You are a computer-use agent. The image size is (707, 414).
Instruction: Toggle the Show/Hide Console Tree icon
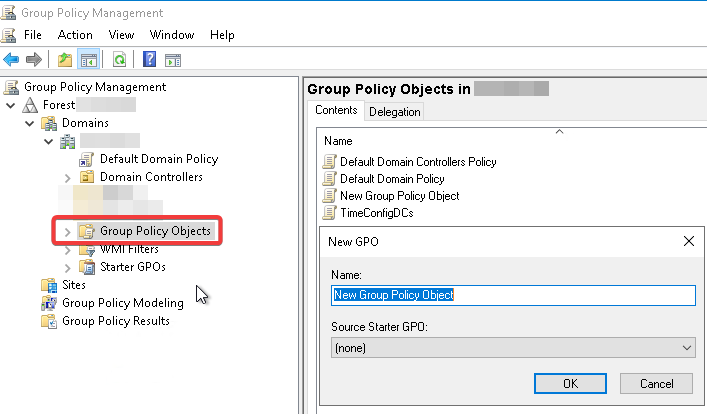pos(87,60)
